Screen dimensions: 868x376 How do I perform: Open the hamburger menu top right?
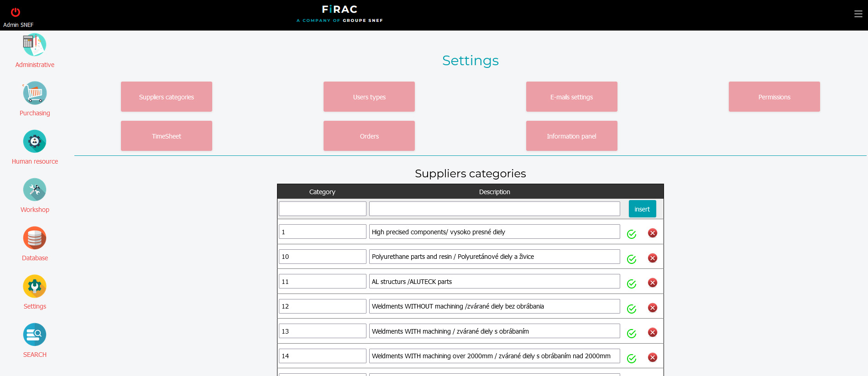(858, 14)
